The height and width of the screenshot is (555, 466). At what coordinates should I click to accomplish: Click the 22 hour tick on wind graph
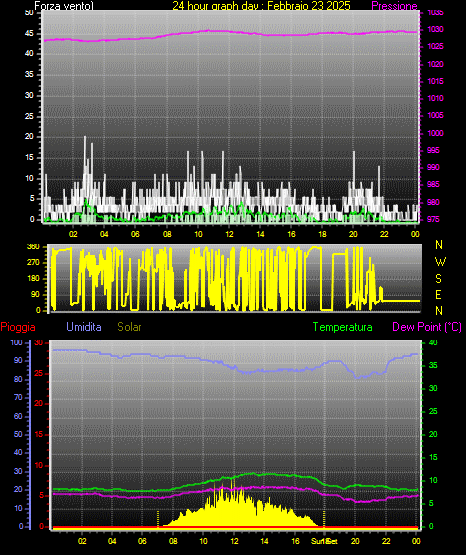pyautogui.click(x=384, y=234)
